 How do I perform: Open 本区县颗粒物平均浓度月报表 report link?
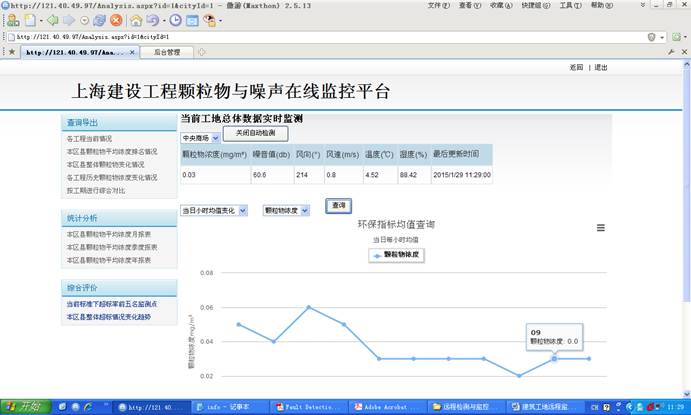point(110,233)
